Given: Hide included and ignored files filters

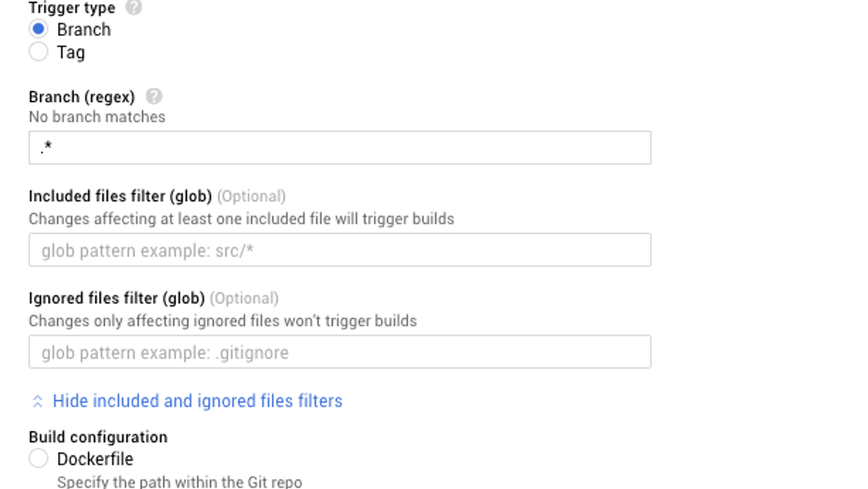Looking at the screenshot, I should click(197, 401).
